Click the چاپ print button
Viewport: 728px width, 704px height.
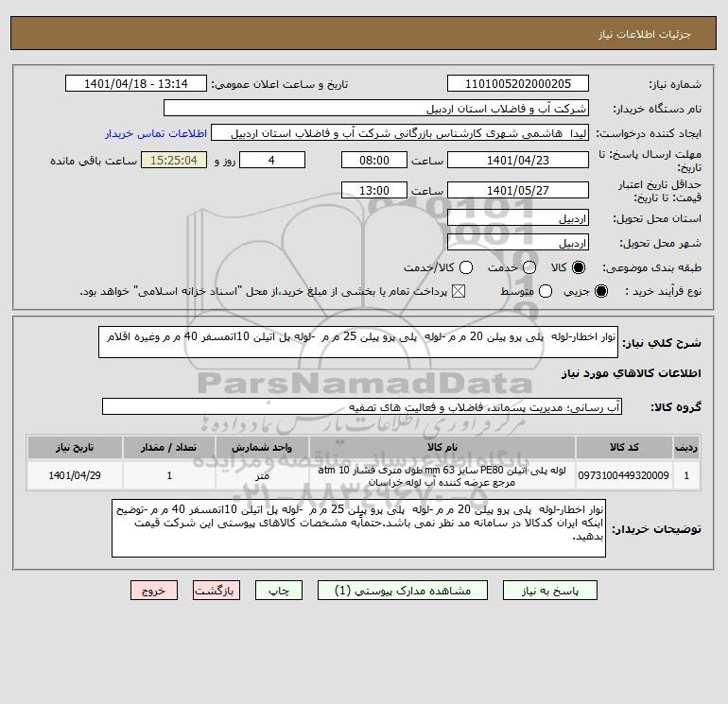(x=279, y=591)
